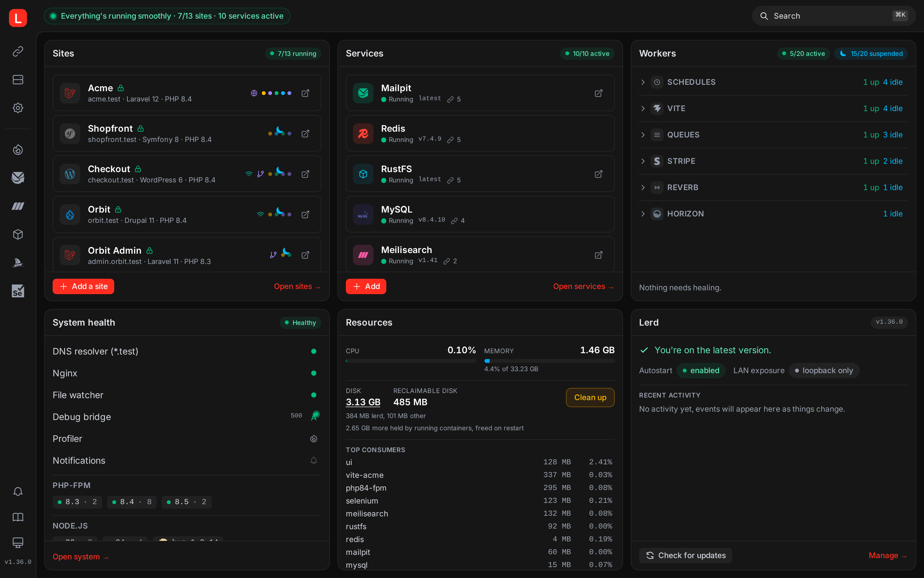Click the globe icon on Acme row
This screenshot has height=578, width=924.
coord(254,93)
